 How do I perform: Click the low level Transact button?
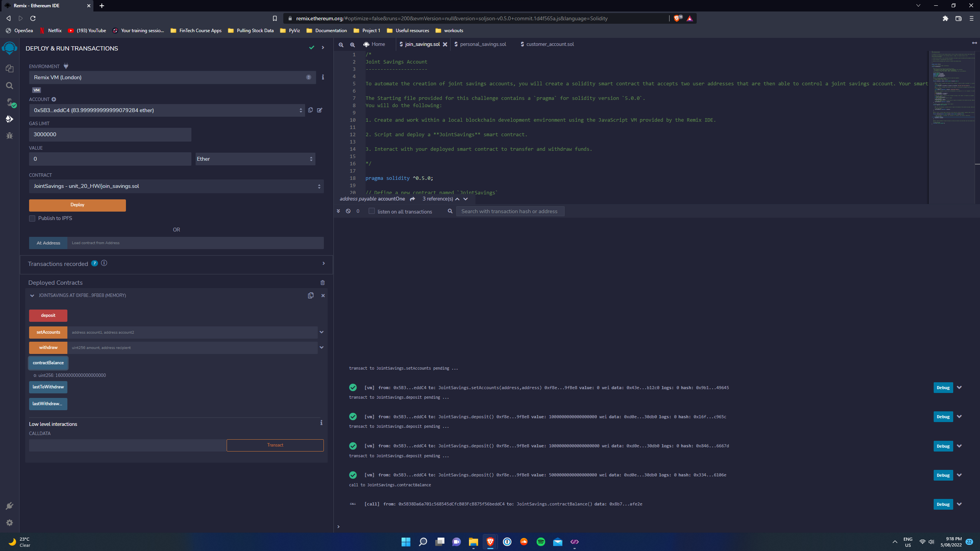tap(275, 445)
